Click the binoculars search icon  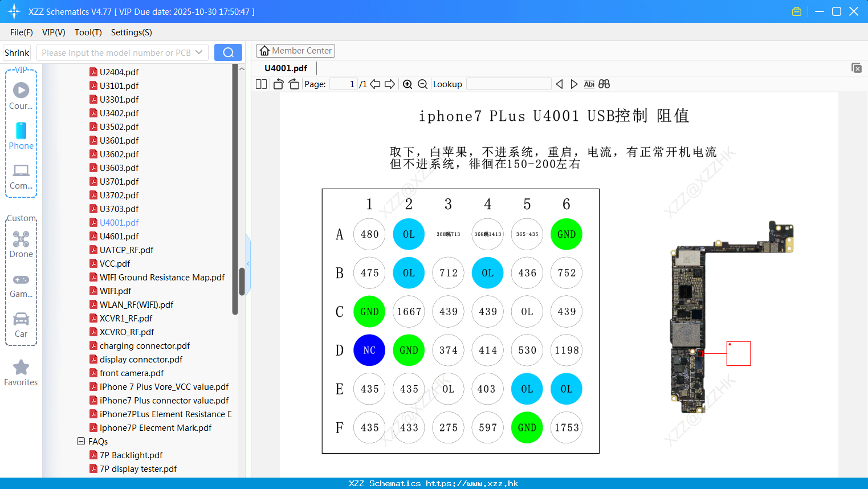point(604,84)
